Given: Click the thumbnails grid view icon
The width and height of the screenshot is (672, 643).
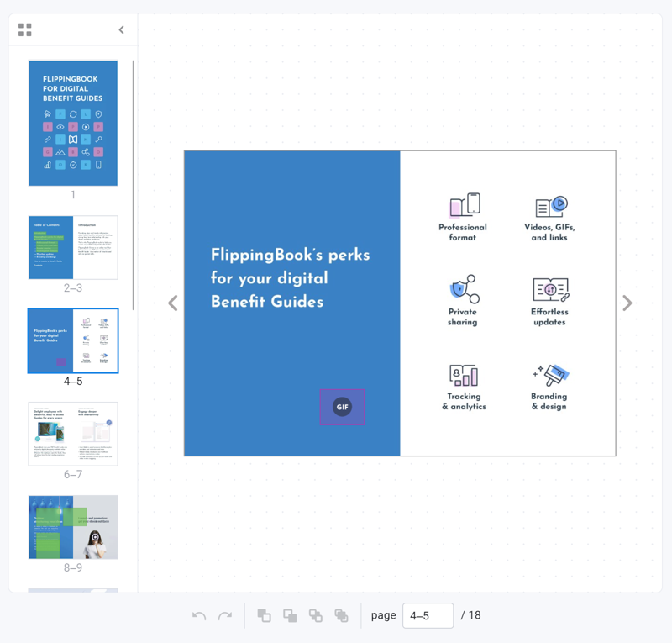Looking at the screenshot, I should click(x=25, y=30).
